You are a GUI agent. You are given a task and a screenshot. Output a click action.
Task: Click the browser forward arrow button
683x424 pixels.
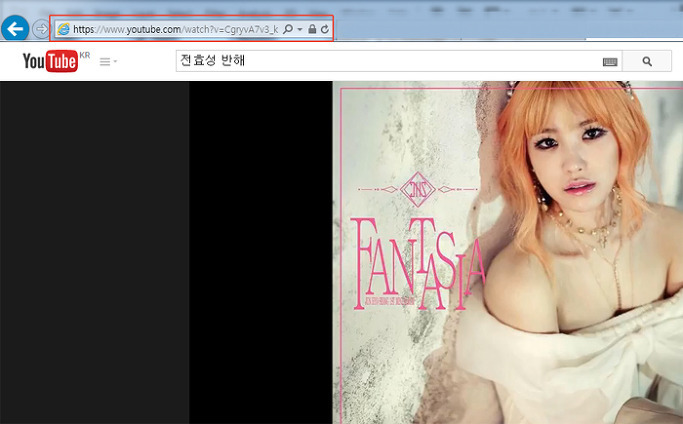41,29
